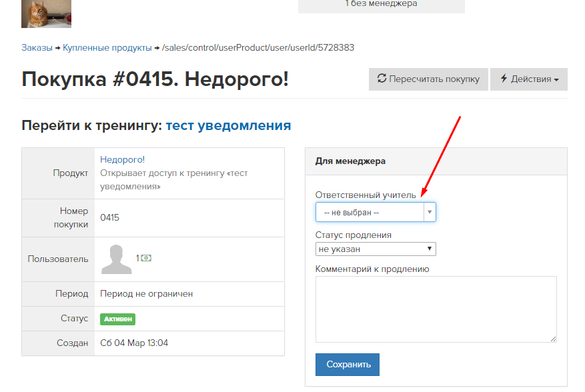
Task: Open the Действия dropdown menu
Action: point(529,79)
